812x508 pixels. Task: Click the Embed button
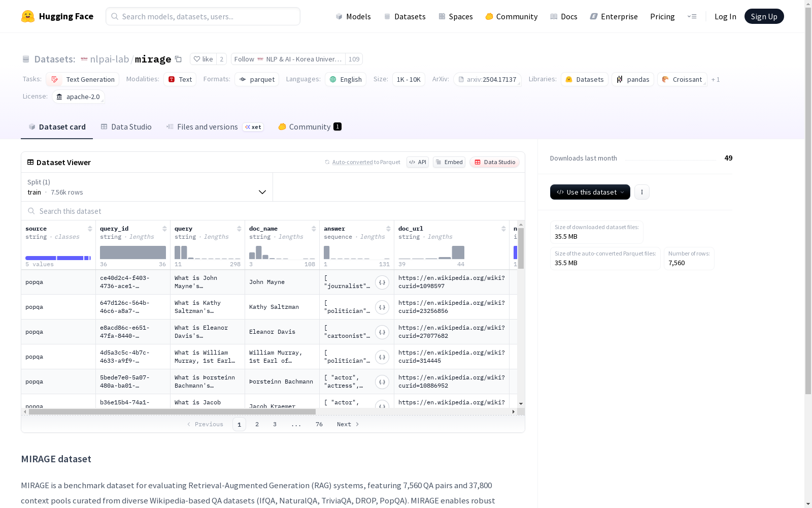pyautogui.click(x=449, y=162)
